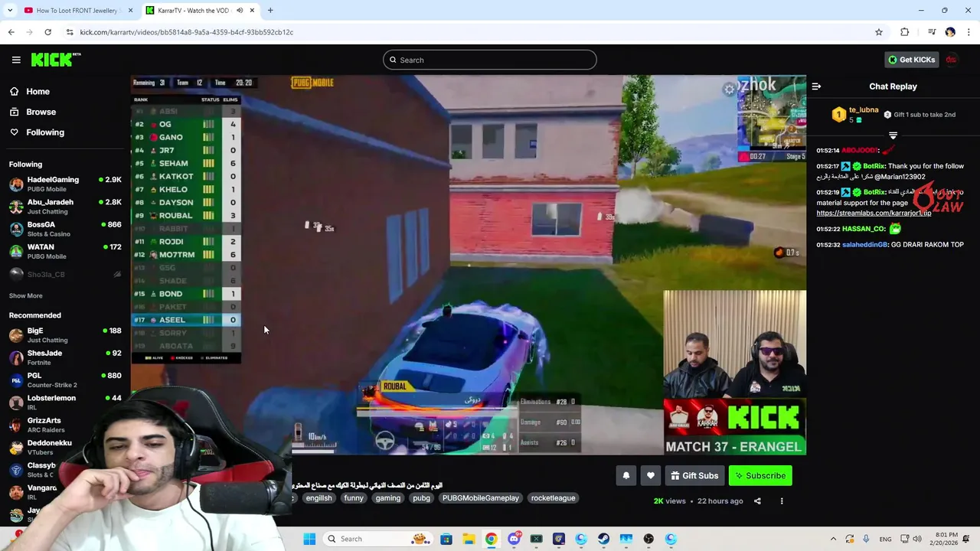Screen dimensions: 980x551
Task: Mute the KarrarTV tab audio icon
Action: pyautogui.click(x=240, y=10)
